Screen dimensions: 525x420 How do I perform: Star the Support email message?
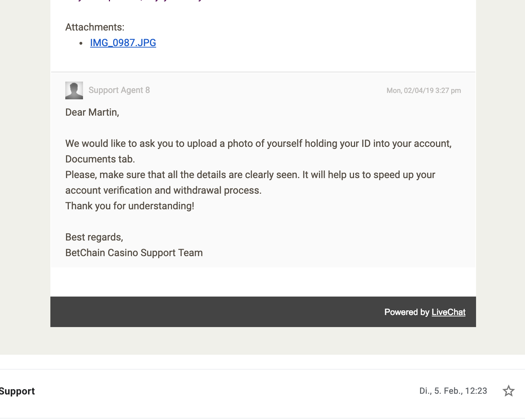508,391
